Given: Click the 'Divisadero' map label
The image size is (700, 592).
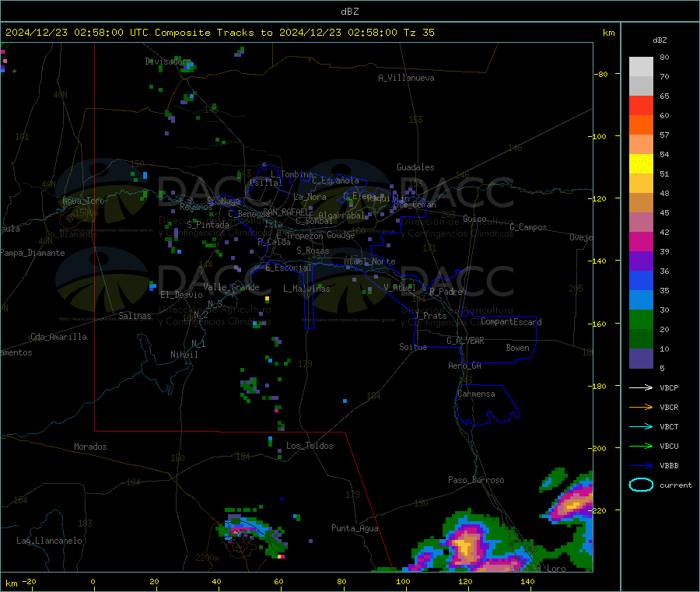Looking at the screenshot, I should point(167,61).
